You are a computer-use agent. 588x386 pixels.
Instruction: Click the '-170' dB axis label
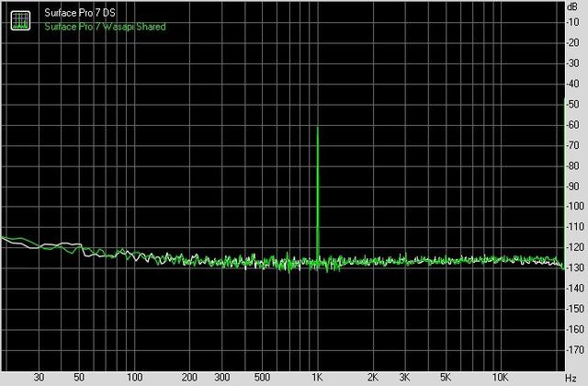(575, 350)
